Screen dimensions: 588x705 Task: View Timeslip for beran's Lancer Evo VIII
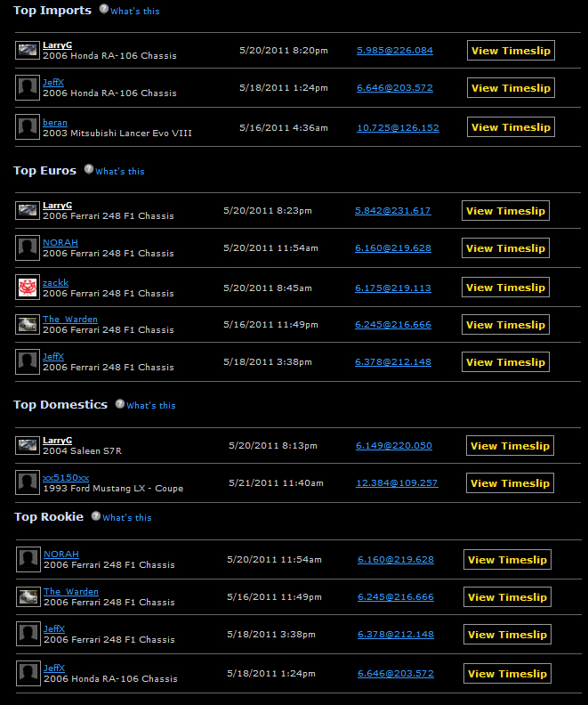click(510, 127)
